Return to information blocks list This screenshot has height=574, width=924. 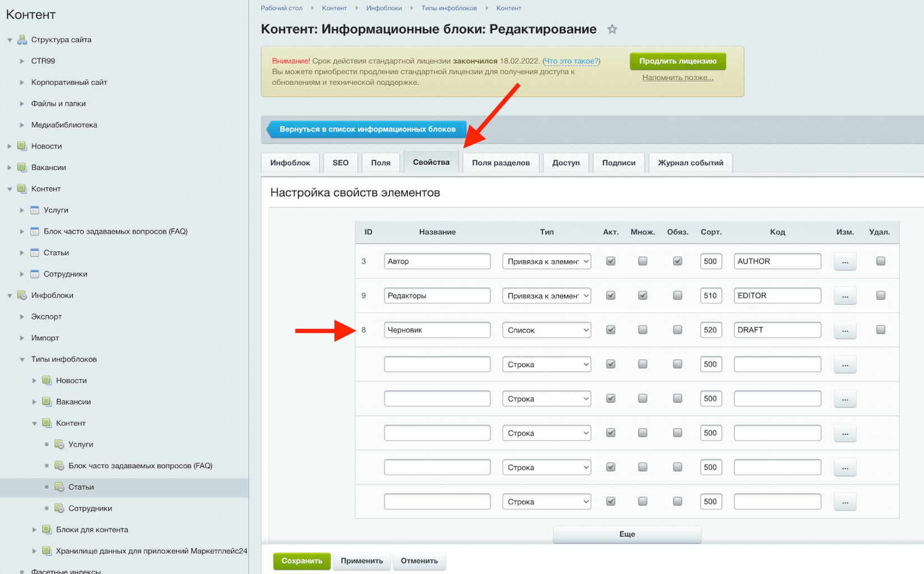(x=366, y=129)
